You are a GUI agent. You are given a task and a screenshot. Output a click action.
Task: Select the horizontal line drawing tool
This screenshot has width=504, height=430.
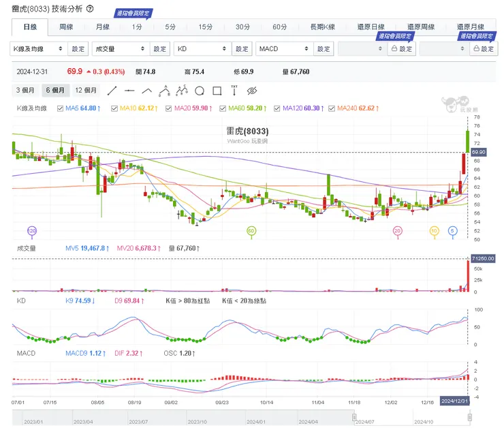[x=129, y=91]
